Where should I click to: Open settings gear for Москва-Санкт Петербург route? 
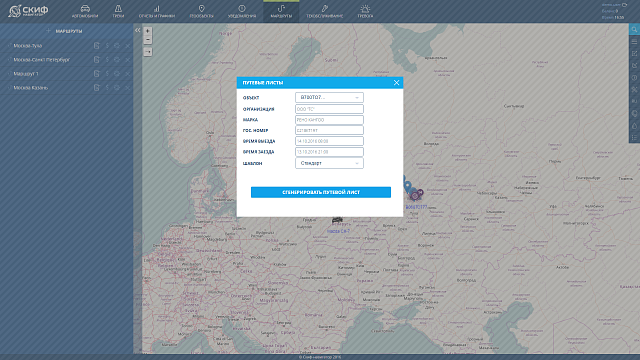click(117, 60)
